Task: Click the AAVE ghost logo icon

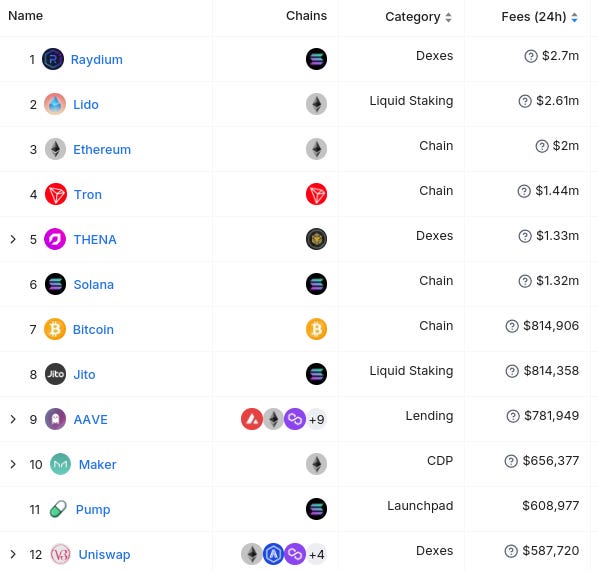Action: [55, 419]
